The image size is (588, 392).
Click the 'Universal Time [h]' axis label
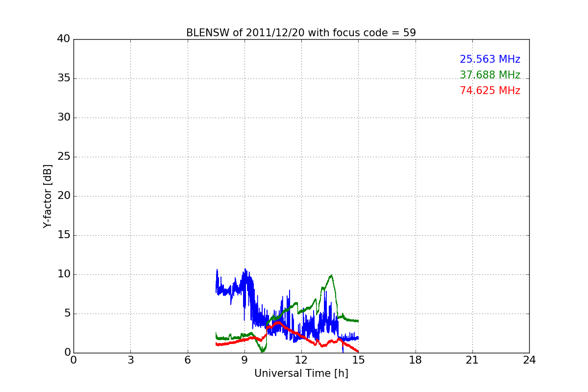tap(301, 373)
